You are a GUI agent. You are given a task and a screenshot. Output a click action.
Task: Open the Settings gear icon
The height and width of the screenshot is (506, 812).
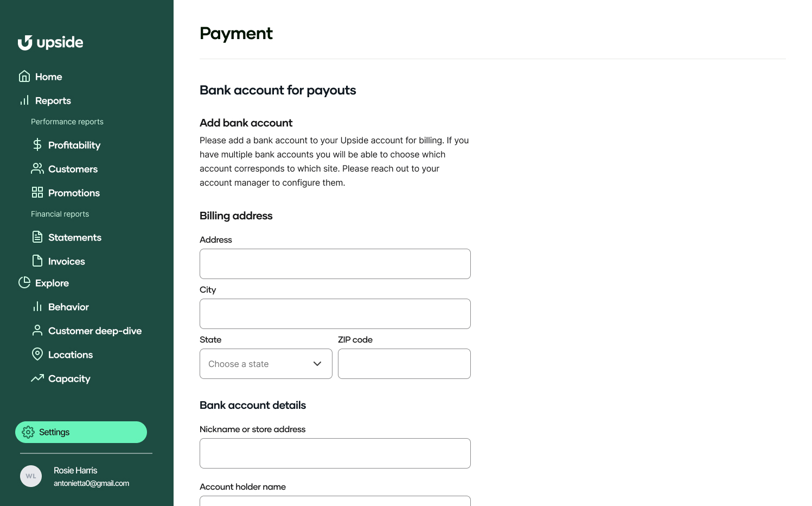tap(28, 432)
